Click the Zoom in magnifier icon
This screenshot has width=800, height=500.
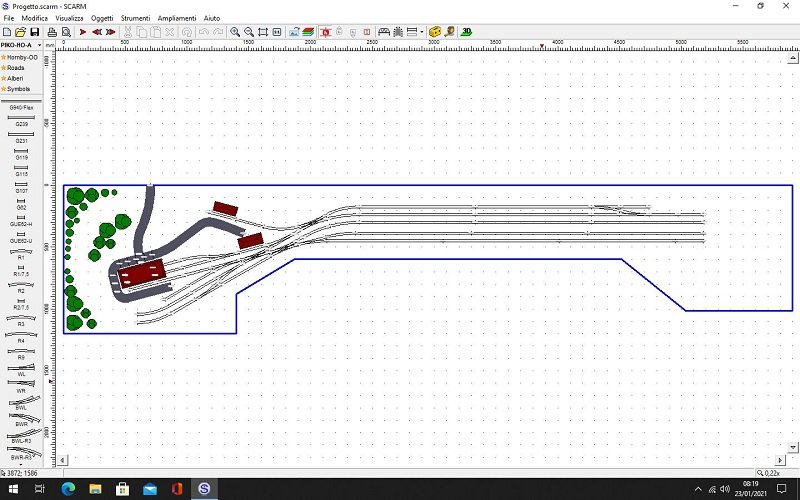point(234,32)
